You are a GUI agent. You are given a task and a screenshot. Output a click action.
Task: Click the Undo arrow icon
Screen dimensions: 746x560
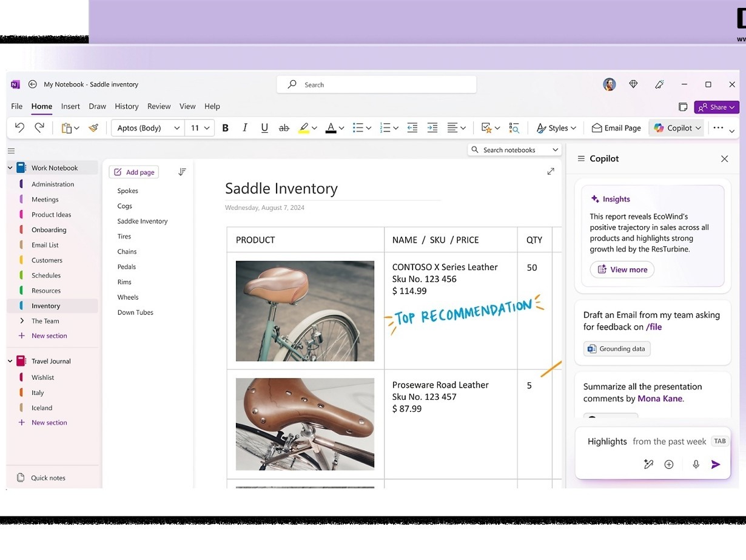tap(19, 128)
